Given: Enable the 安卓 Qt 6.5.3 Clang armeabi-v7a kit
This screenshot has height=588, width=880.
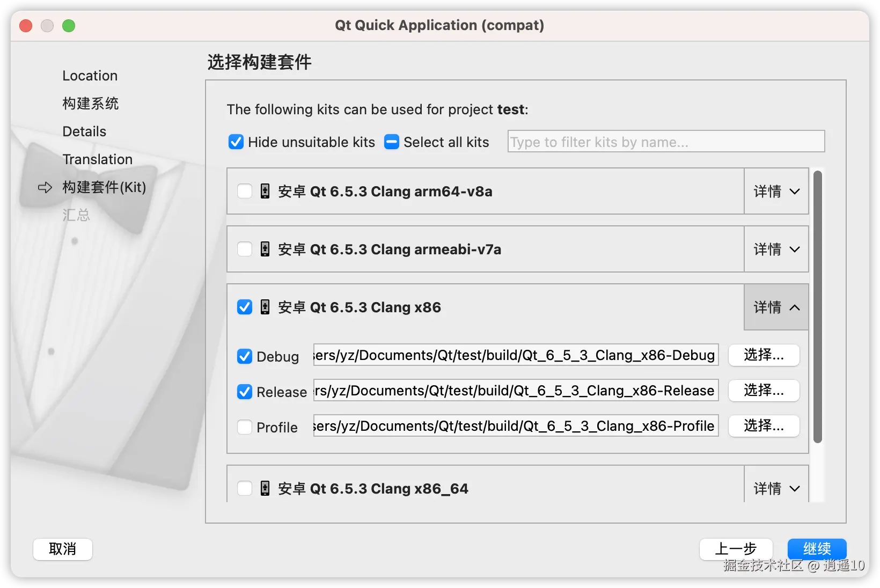Looking at the screenshot, I should coord(245,249).
